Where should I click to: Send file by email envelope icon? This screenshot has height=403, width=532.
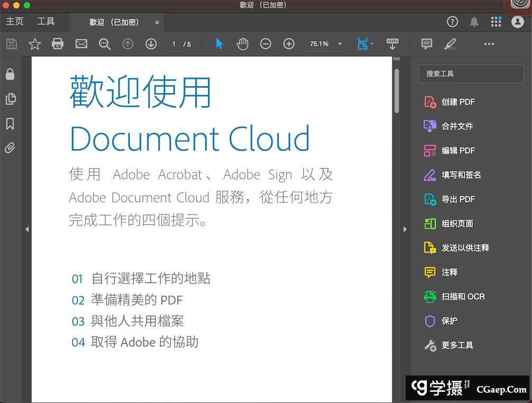(x=81, y=44)
